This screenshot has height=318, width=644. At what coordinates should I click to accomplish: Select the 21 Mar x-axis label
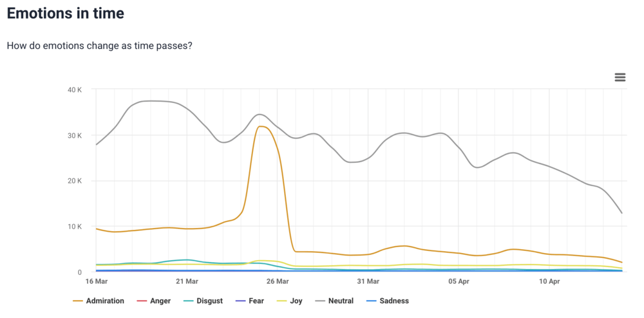click(187, 281)
